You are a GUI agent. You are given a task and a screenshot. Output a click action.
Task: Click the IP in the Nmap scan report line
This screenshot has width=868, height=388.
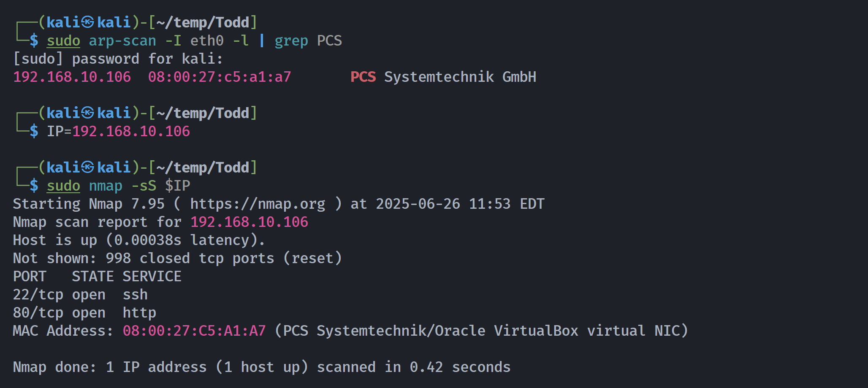tap(250, 222)
